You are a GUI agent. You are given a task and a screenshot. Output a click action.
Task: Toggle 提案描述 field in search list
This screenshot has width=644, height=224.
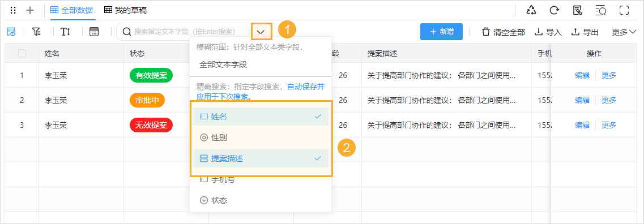261,158
